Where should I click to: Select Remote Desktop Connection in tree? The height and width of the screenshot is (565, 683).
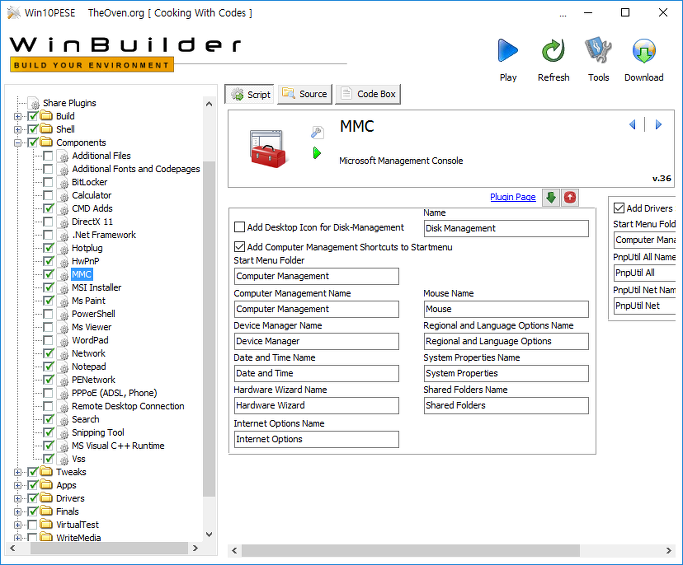pos(128,406)
